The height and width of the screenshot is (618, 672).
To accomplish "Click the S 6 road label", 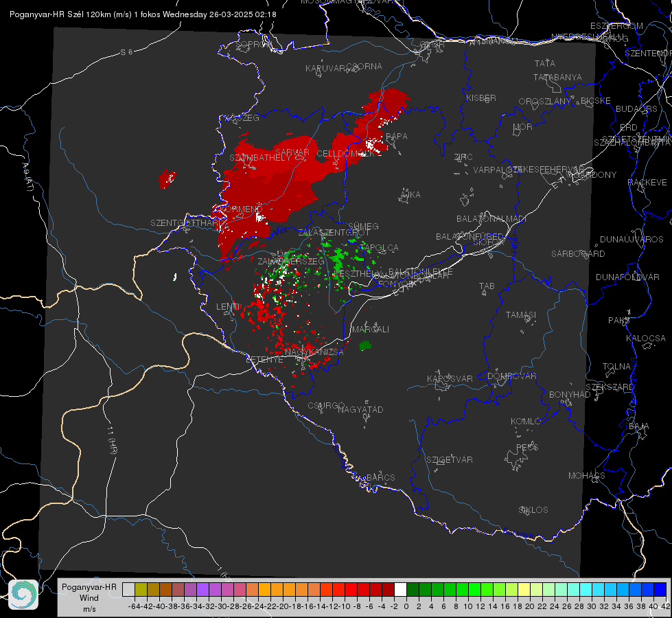I will click(x=126, y=52).
